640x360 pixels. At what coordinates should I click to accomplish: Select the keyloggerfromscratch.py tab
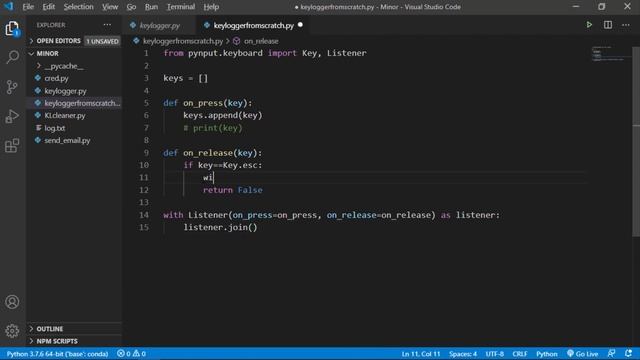coord(253,25)
